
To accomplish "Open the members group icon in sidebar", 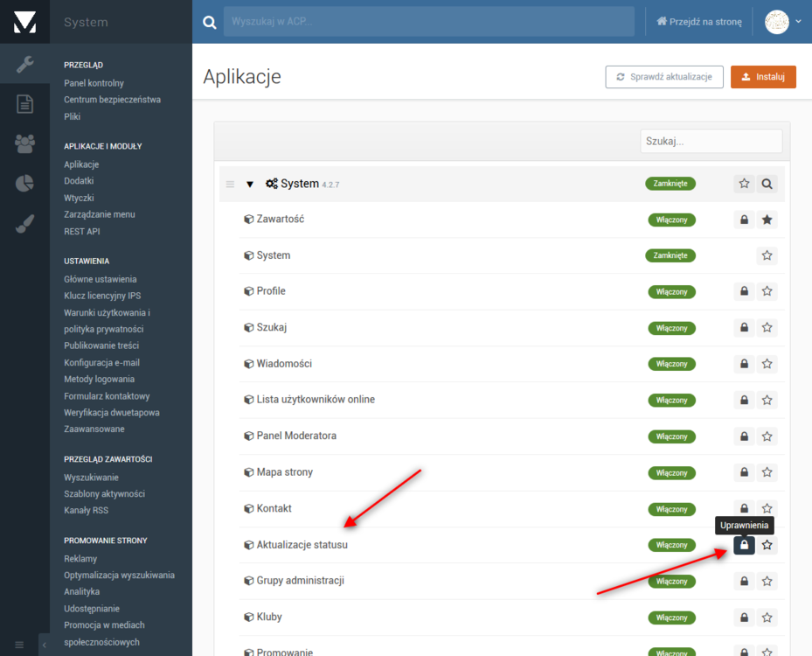I will 24,143.
